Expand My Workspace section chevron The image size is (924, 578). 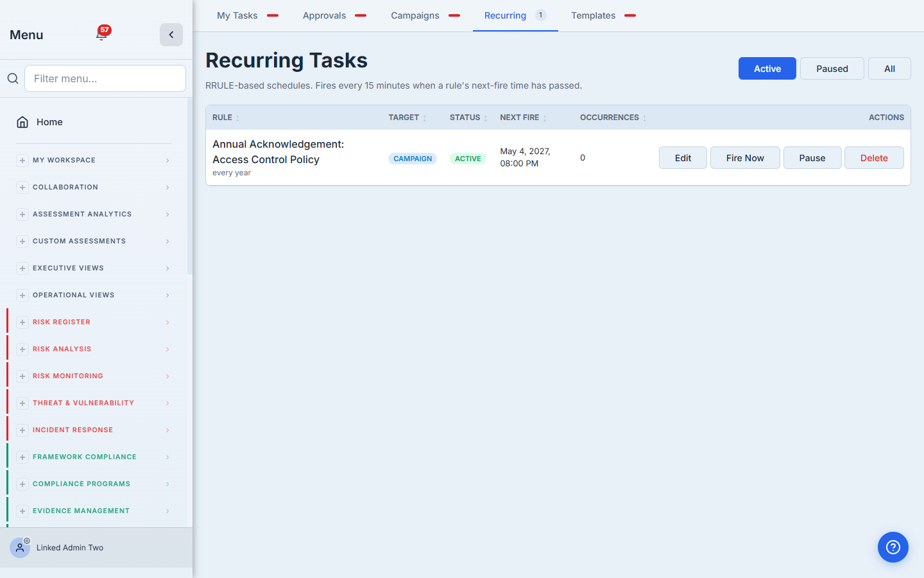167,161
